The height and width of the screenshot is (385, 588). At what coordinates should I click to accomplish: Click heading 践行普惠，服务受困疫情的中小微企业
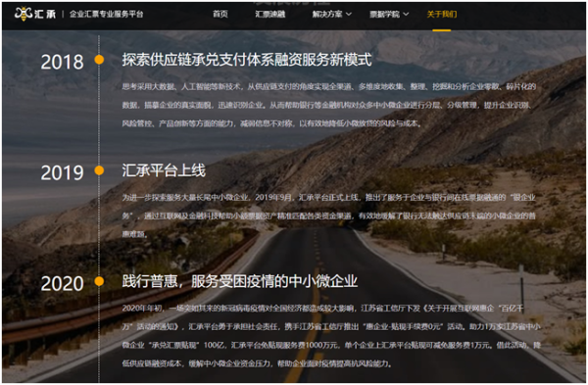pos(240,281)
